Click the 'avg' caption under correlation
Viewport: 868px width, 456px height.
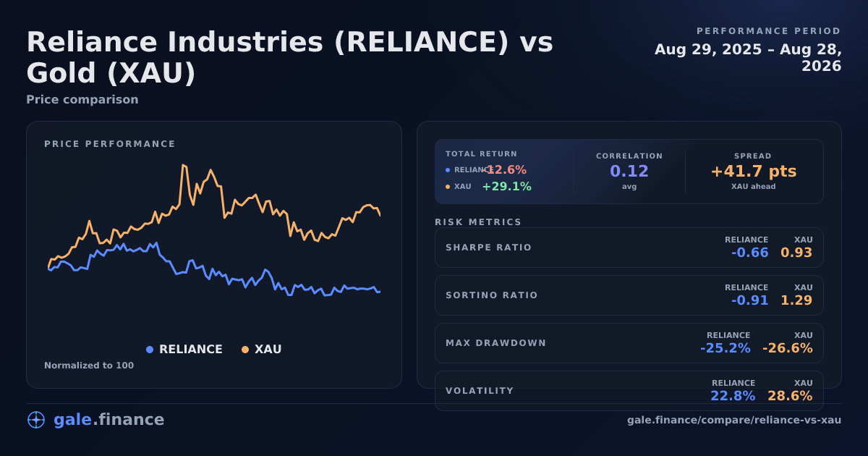[629, 187]
